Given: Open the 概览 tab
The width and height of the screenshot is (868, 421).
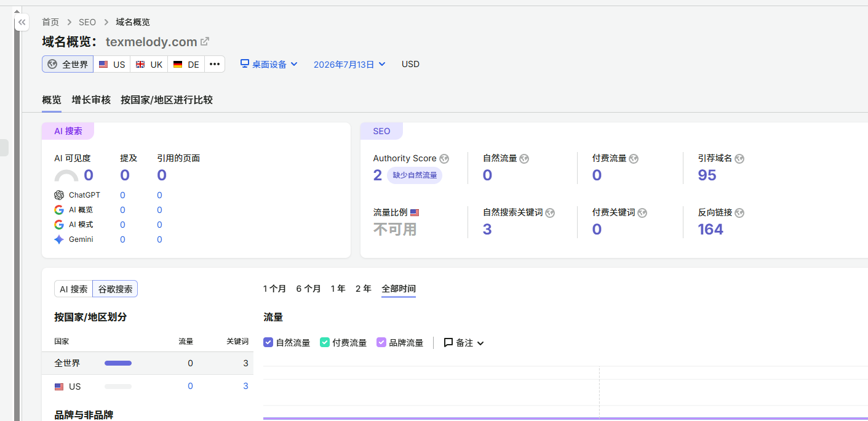Looking at the screenshot, I should (x=52, y=100).
